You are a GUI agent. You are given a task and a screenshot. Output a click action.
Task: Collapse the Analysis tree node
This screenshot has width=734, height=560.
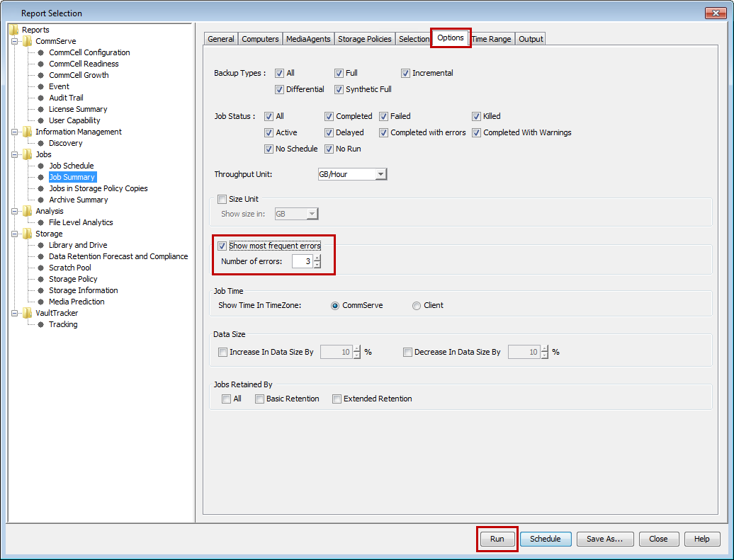click(x=14, y=211)
